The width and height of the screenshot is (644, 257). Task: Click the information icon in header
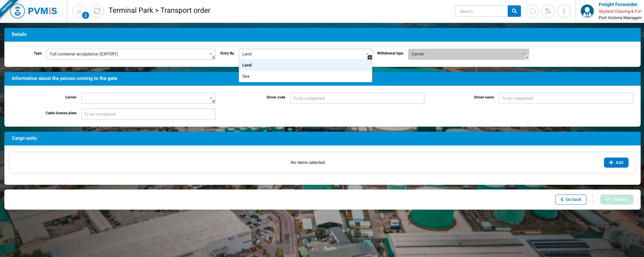tap(564, 11)
